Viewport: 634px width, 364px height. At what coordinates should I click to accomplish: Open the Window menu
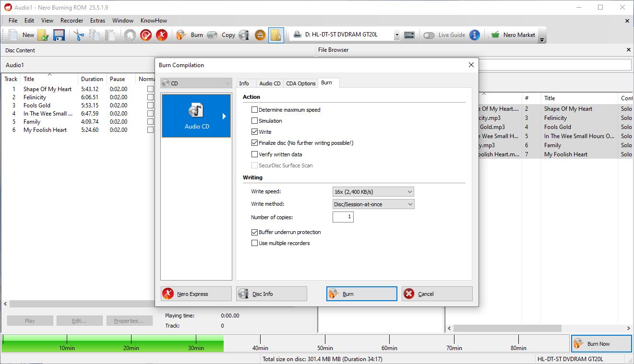pos(123,21)
